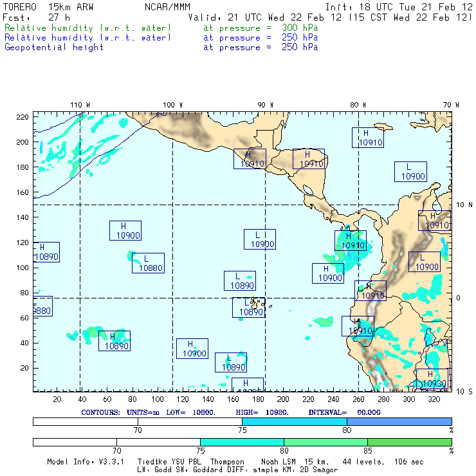The height and width of the screenshot is (476, 476).
Task: Click the light green 80-85% colorbar segment
Action: coord(325,443)
